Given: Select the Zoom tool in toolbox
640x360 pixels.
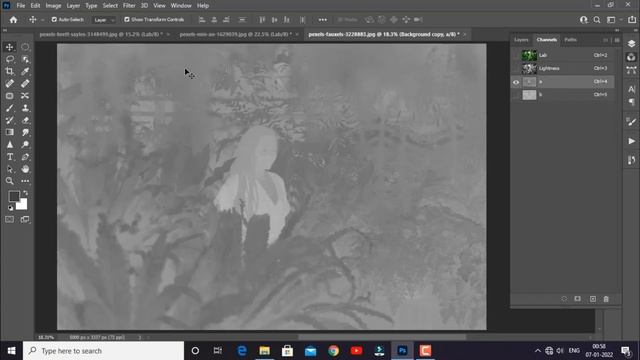Looking at the screenshot, I should pos(10,181).
